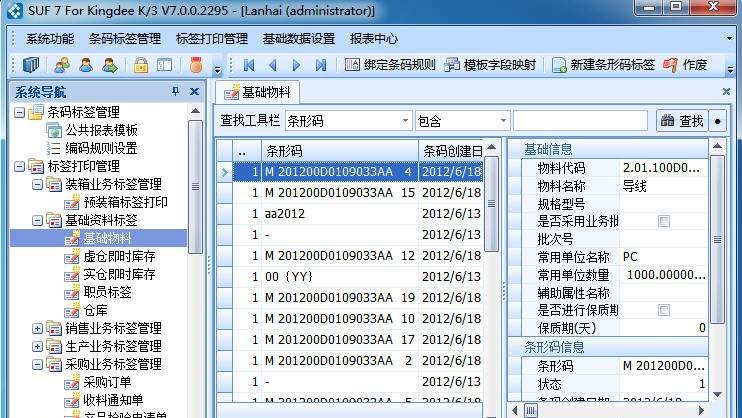Image resolution: width=742 pixels, height=418 pixels.
Task: Expand 销售业务标签管理 tree node
Action: [37, 329]
